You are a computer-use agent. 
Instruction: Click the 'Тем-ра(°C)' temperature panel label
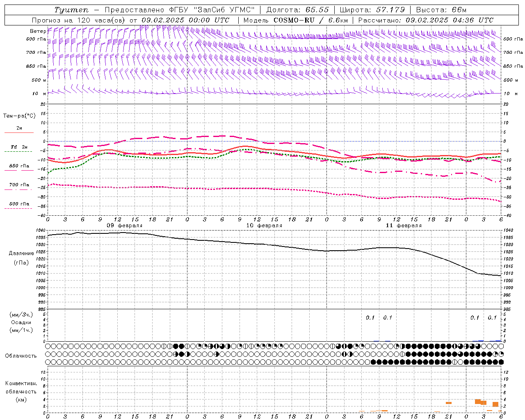[19, 116]
